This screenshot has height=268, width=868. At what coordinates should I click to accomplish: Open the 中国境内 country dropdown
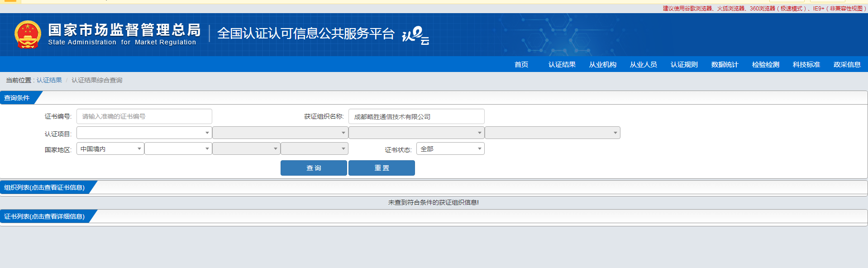pos(110,148)
